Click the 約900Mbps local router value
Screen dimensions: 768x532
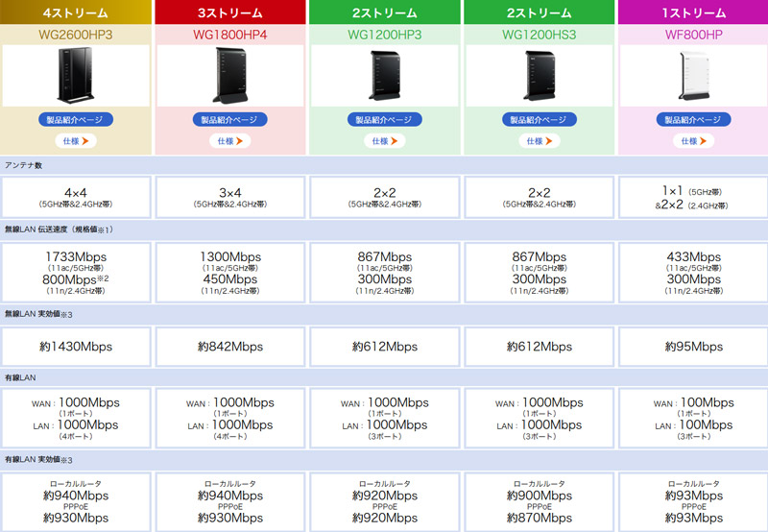coord(540,496)
